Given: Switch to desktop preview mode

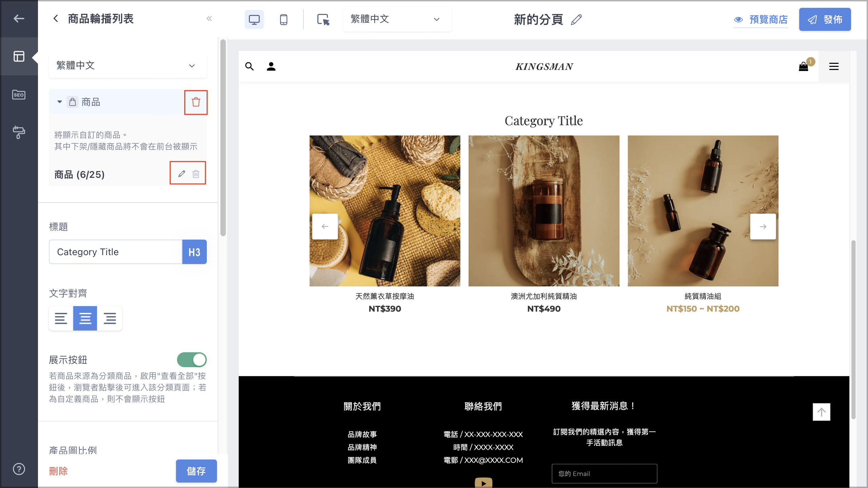Looking at the screenshot, I should click(254, 19).
